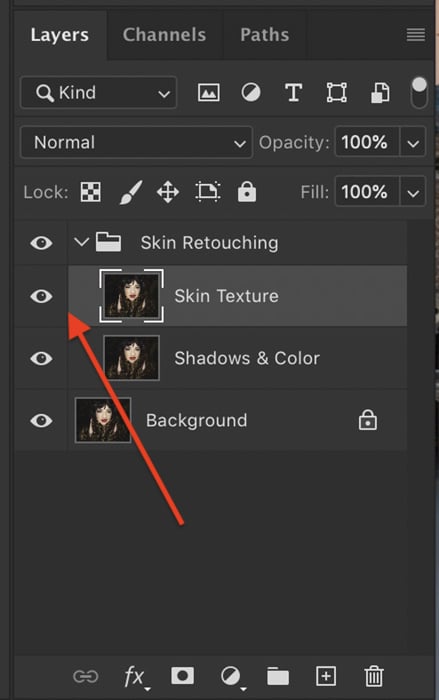
Task: Select the Background layer thumbnail
Action: point(103,420)
